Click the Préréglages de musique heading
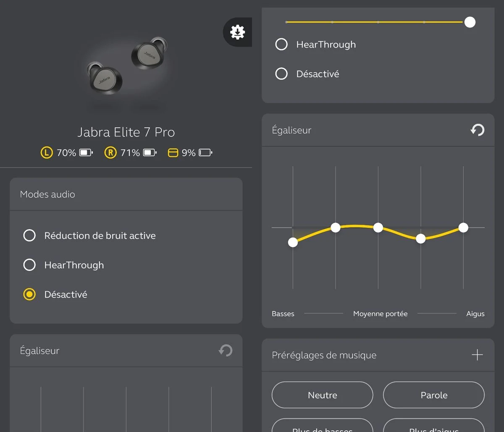The width and height of the screenshot is (504, 432). click(324, 355)
